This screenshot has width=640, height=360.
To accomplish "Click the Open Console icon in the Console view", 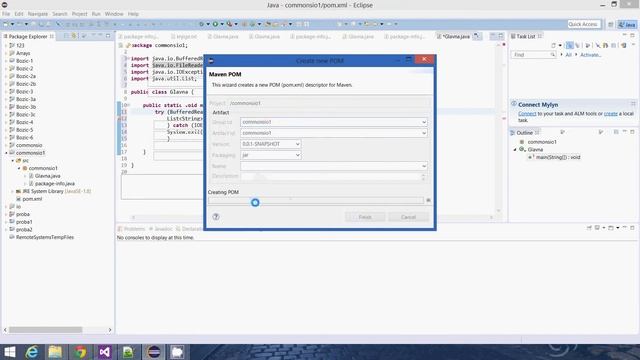I will click(611, 228).
